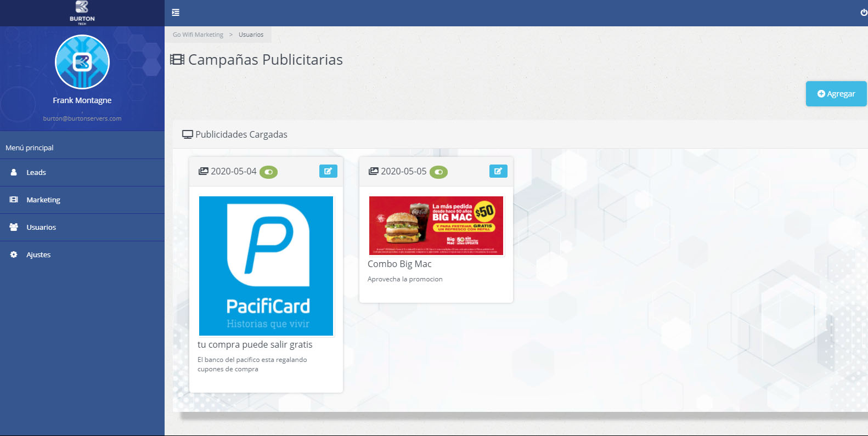Screen dimensions: 868x436
Task: Click Frank Montagne's profile avatar
Action: point(82,62)
